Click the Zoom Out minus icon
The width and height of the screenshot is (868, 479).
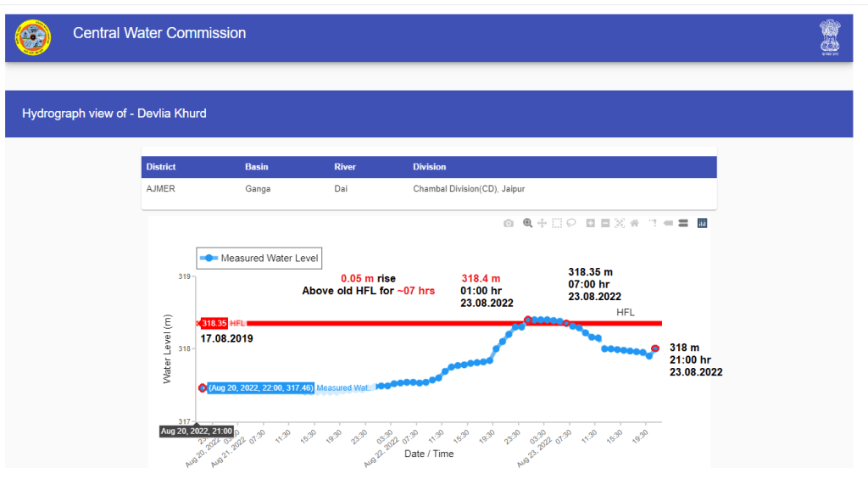pyautogui.click(x=605, y=223)
